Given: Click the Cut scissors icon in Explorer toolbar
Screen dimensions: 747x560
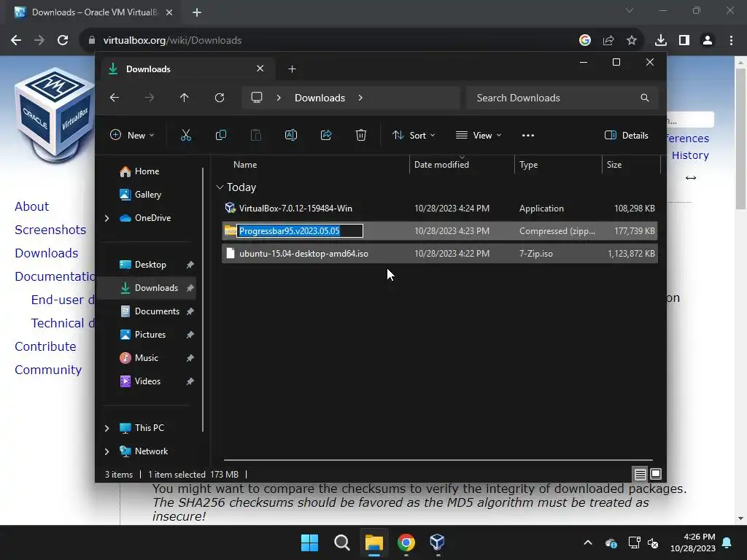Looking at the screenshot, I should click(186, 135).
